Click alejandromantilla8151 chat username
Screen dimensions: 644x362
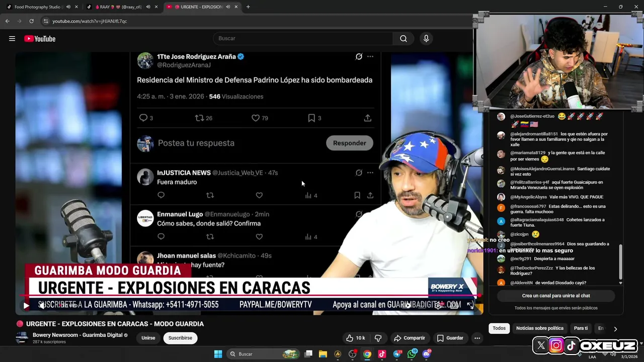(x=534, y=134)
